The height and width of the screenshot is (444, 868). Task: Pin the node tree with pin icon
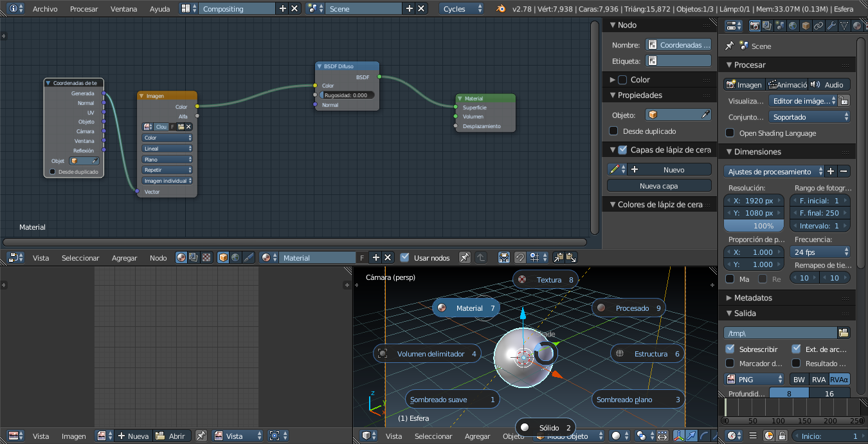pyautogui.click(x=464, y=257)
